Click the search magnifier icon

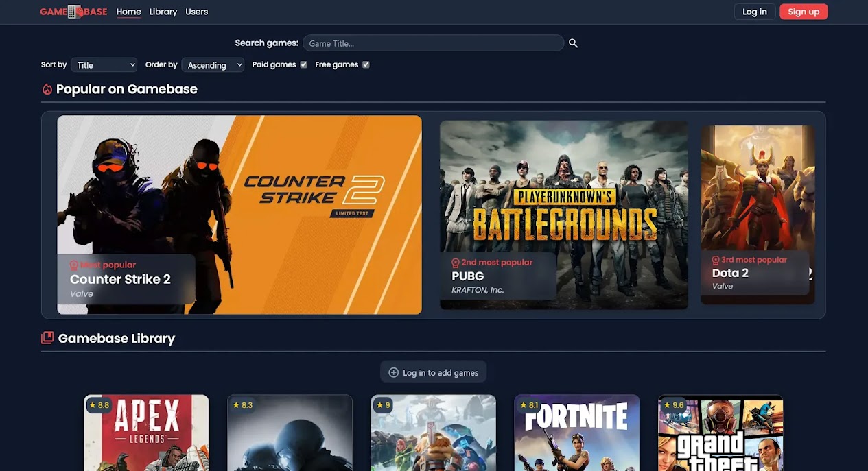pyautogui.click(x=573, y=43)
